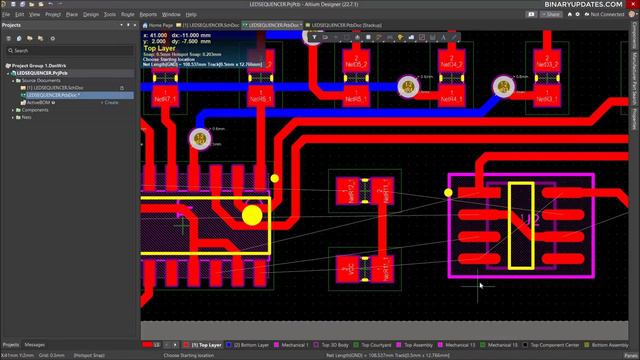The width and height of the screenshot is (640, 360).
Task: Open the Selection Filter in the Active Bar
Action: (x=314, y=37)
